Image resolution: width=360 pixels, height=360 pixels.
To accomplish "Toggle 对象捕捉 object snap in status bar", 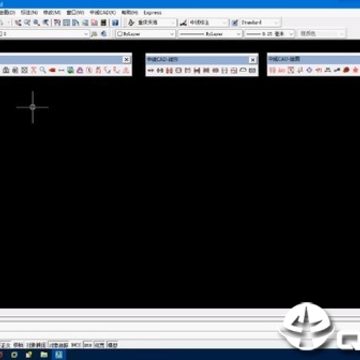I will (36, 345).
